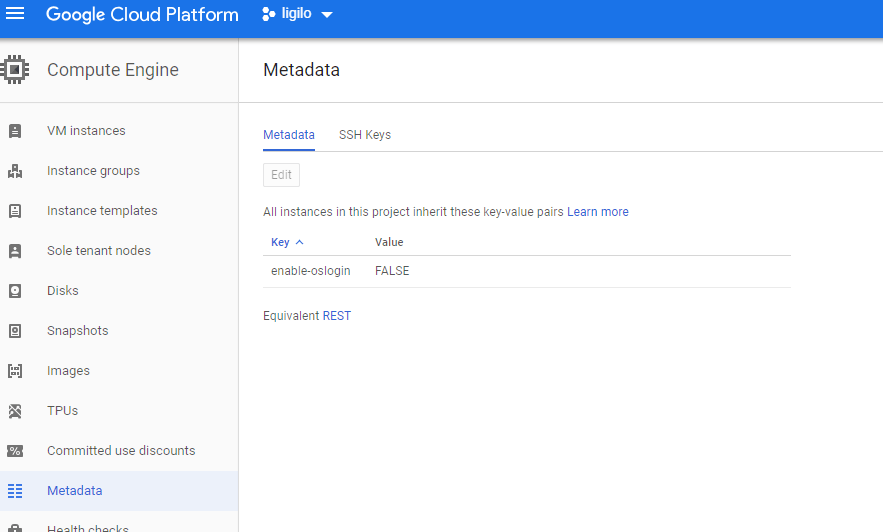Click the TPUs sidebar icon

point(15,410)
